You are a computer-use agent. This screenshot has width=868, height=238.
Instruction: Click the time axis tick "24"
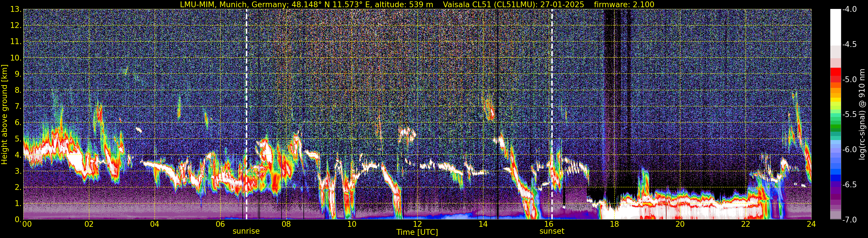coord(811,224)
